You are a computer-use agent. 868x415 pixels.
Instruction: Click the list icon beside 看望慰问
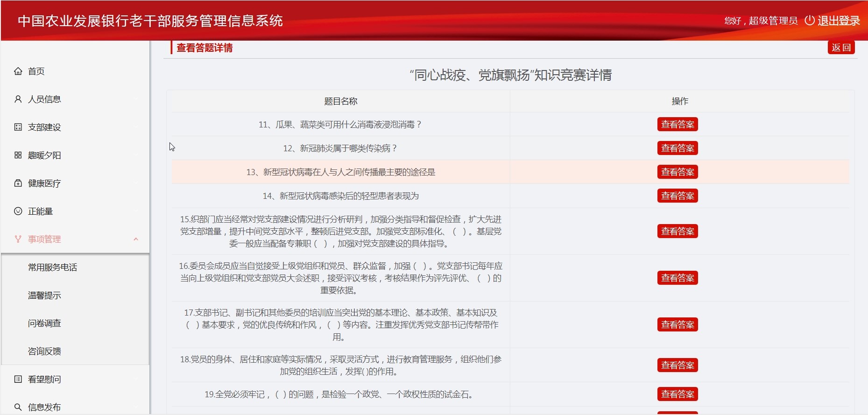tap(18, 379)
